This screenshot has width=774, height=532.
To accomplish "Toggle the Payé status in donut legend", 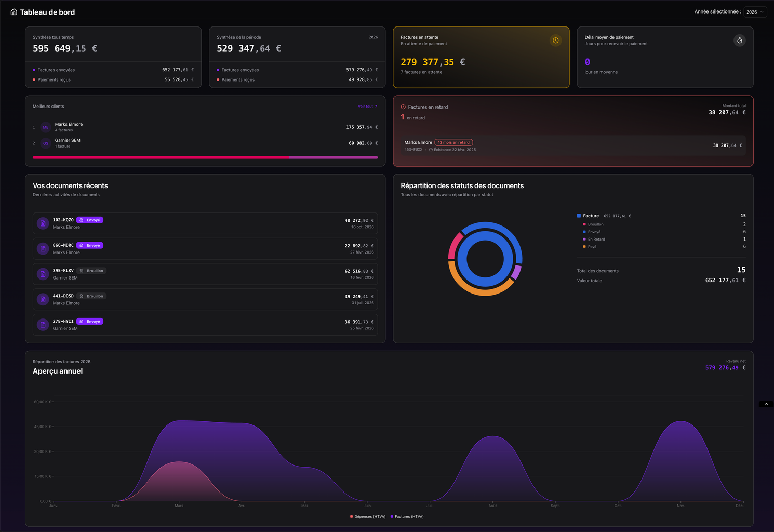I will click(592, 247).
